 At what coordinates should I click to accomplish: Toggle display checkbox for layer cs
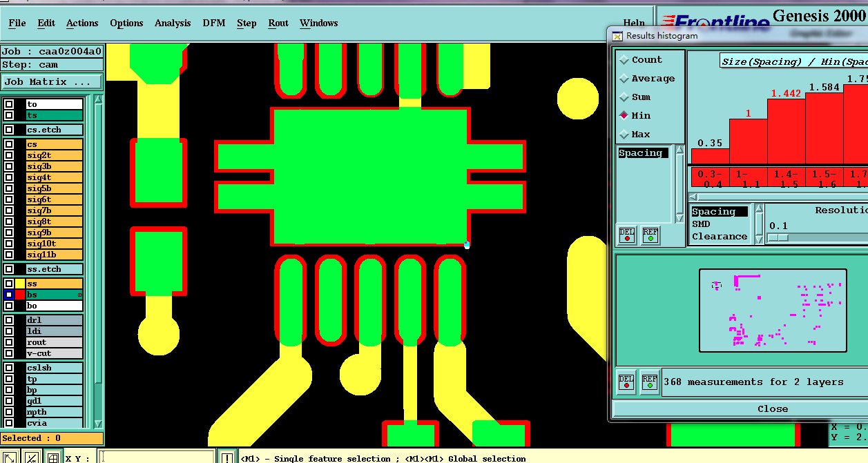pos(9,145)
